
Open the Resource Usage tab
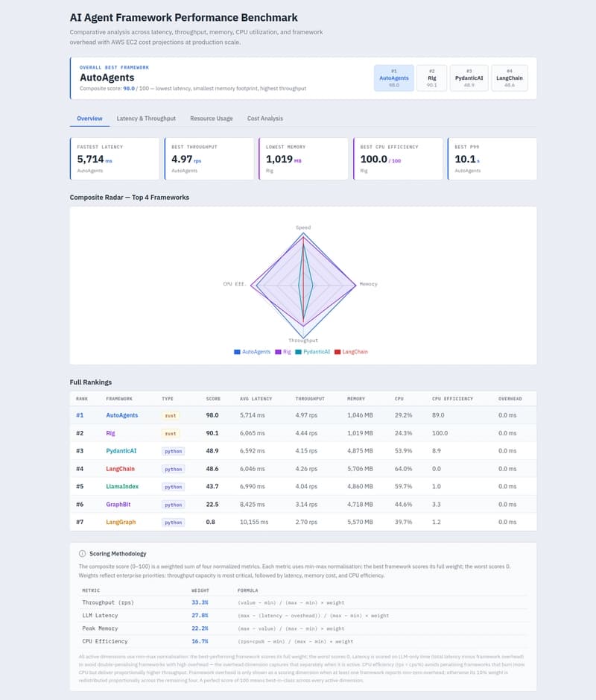[212, 119]
